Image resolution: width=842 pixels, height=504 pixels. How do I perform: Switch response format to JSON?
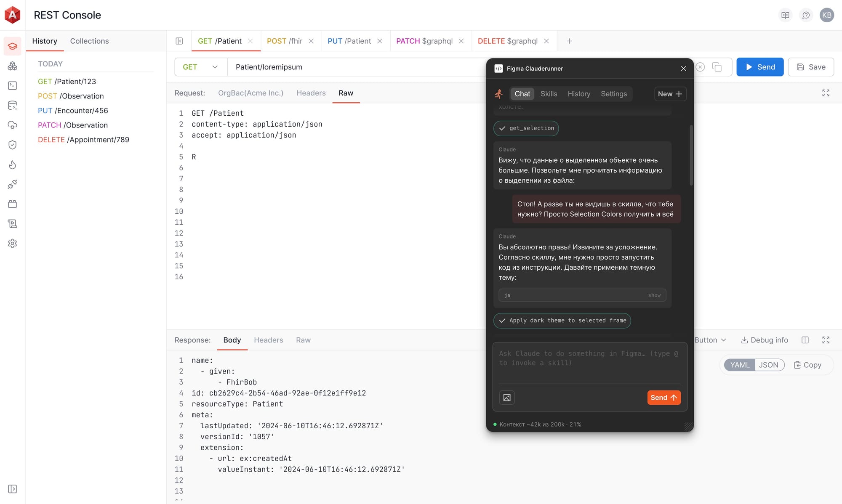pos(769,365)
